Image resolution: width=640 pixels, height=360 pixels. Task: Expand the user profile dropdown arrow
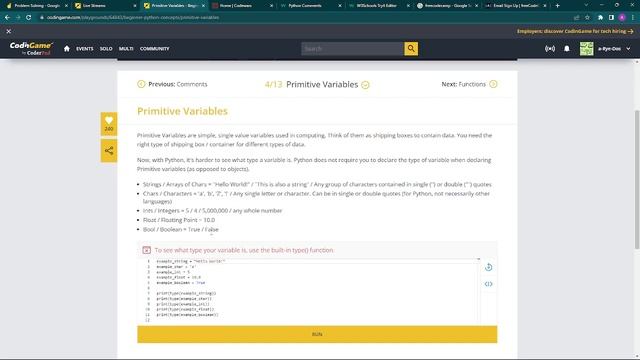628,49
